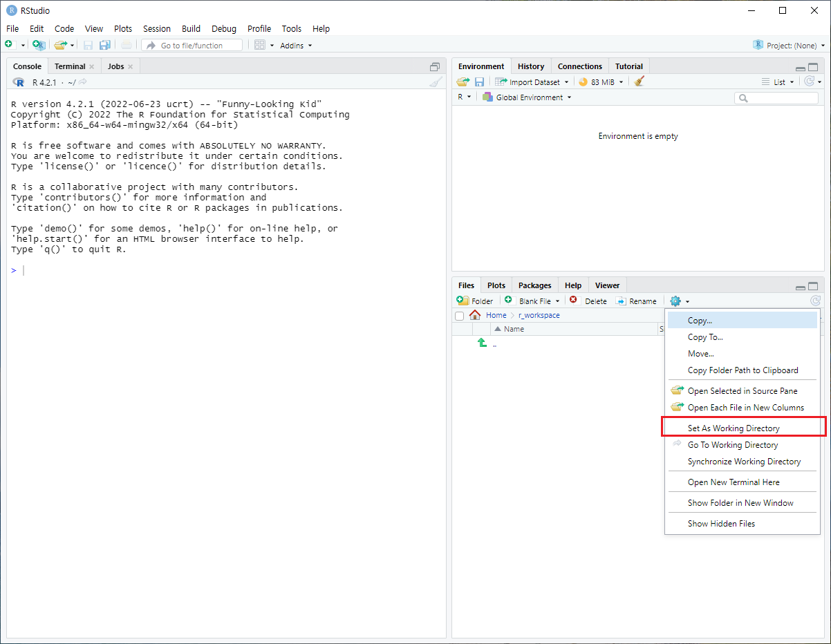This screenshot has width=831, height=644.
Task: Click the view current working directory arrow icon
Action: click(x=82, y=82)
